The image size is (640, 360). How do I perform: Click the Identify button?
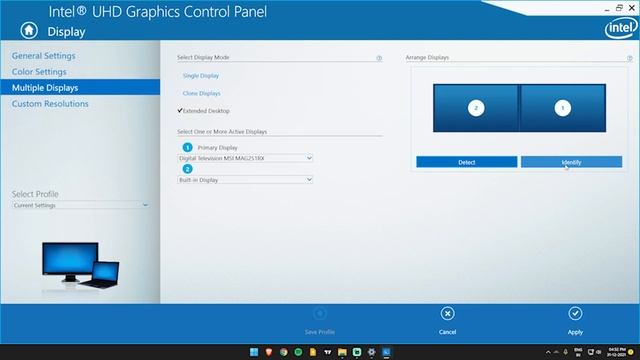(571, 162)
